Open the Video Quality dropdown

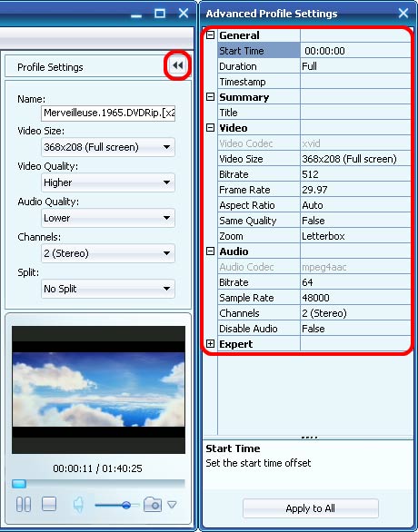(x=108, y=182)
